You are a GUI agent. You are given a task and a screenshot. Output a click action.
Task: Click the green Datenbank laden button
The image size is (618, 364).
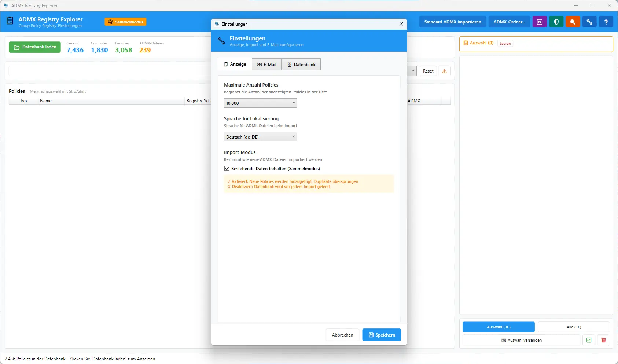[x=35, y=47]
